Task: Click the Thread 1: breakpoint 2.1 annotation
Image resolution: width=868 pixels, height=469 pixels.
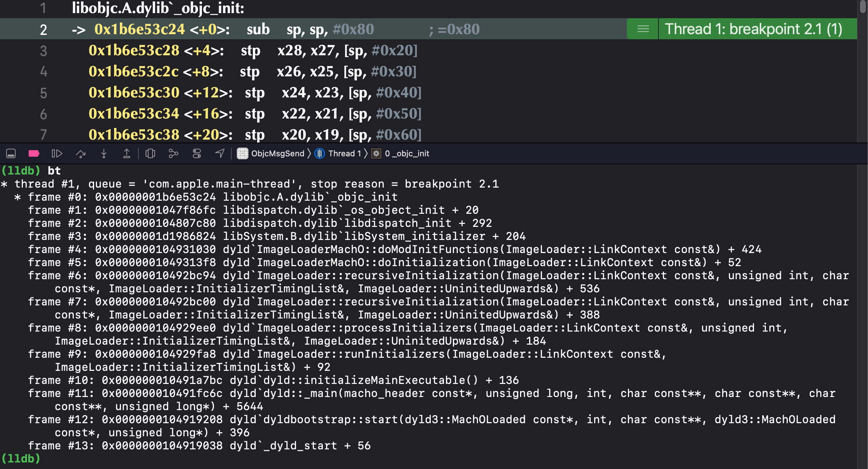Action: [754, 29]
